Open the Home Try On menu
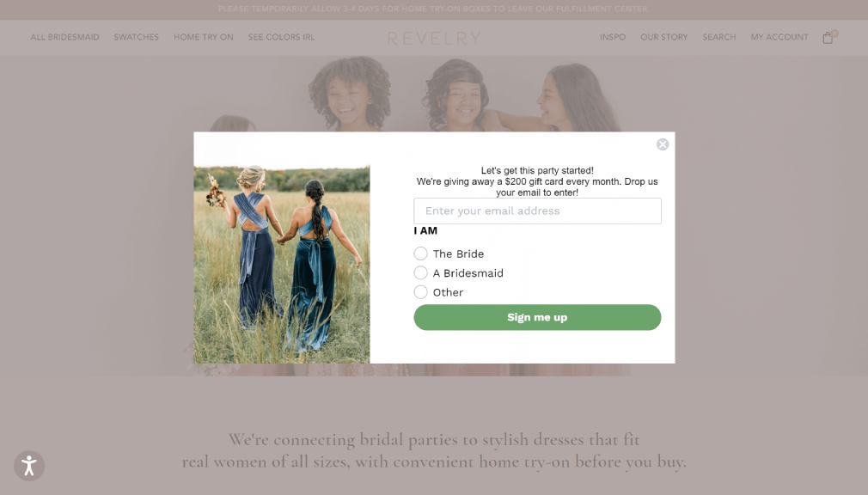 click(203, 38)
